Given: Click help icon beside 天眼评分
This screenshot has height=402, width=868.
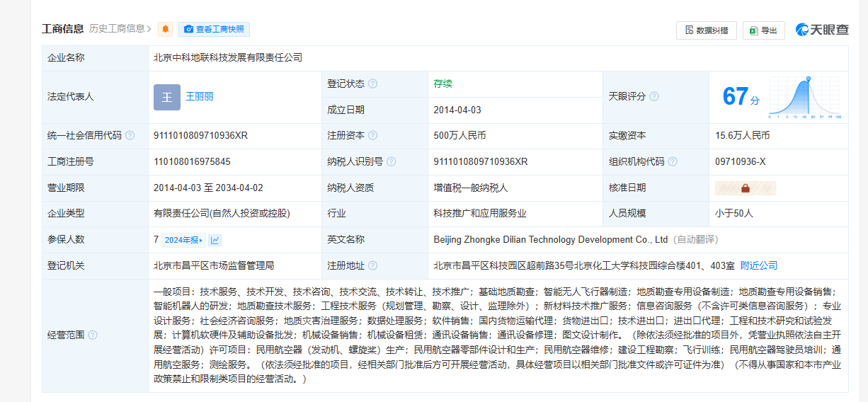Looking at the screenshot, I should [x=654, y=97].
